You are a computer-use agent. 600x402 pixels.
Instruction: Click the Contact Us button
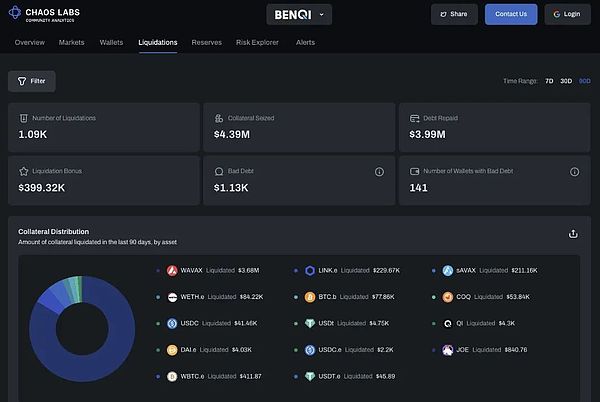(x=511, y=14)
